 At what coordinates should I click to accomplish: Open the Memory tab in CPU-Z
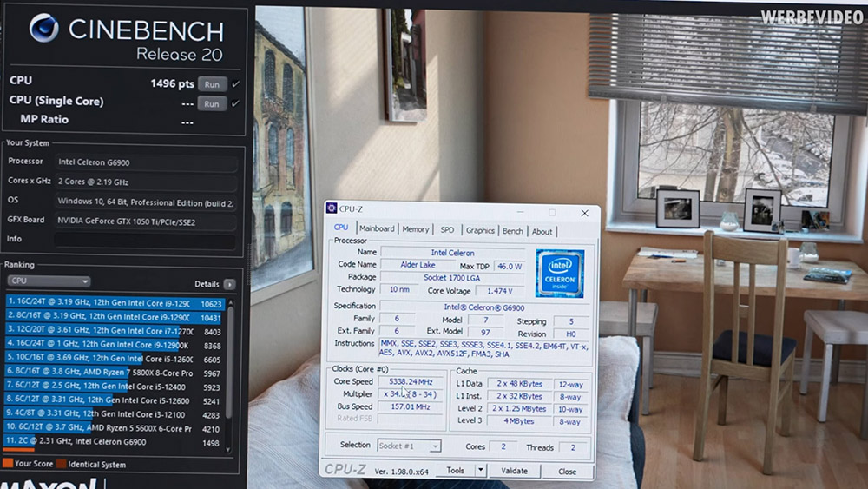[x=416, y=229]
